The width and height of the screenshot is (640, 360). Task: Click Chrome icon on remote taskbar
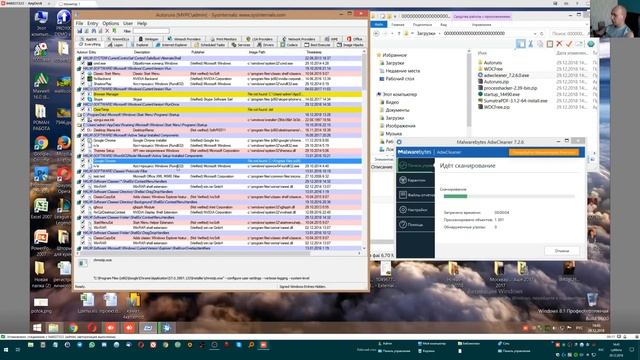pos(73,328)
